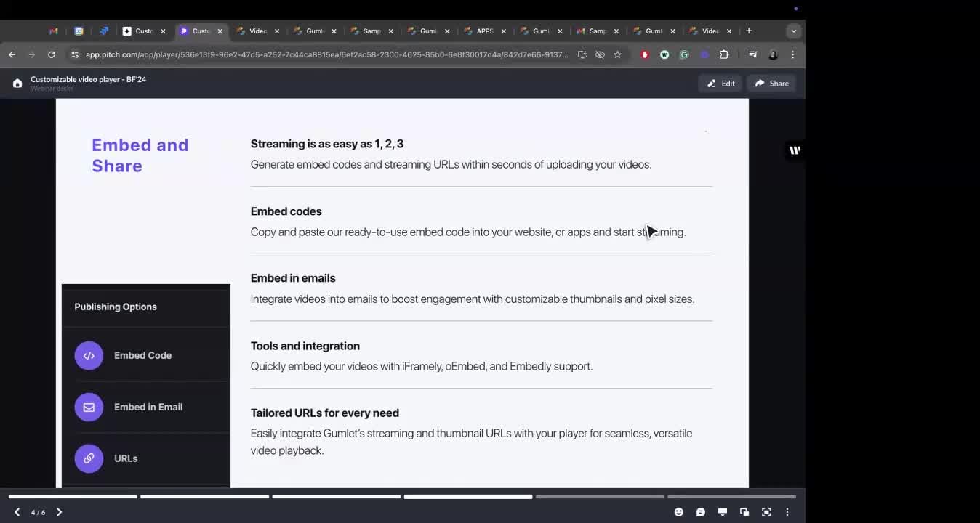
Task: Go back to the previous slide
Action: 17,512
